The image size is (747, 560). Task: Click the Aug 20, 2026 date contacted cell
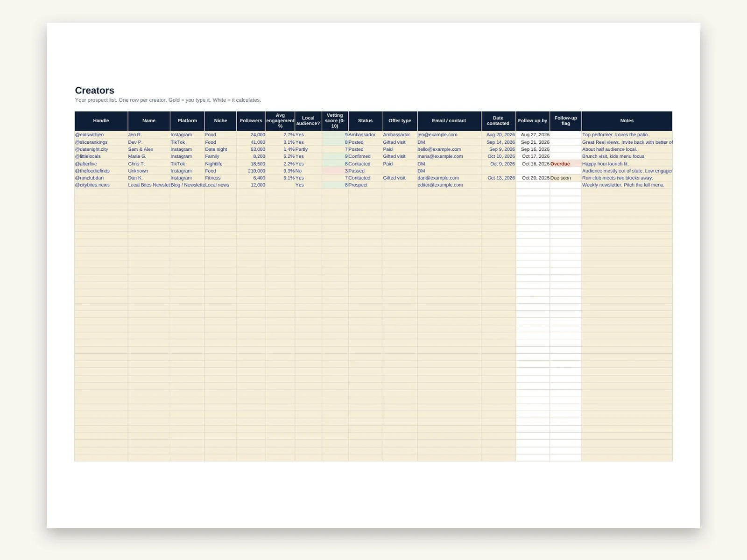pos(499,135)
